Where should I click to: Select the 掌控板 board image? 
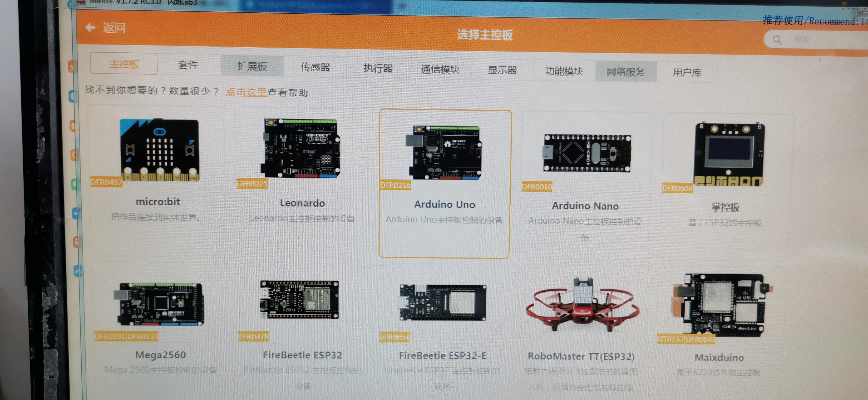click(729, 154)
